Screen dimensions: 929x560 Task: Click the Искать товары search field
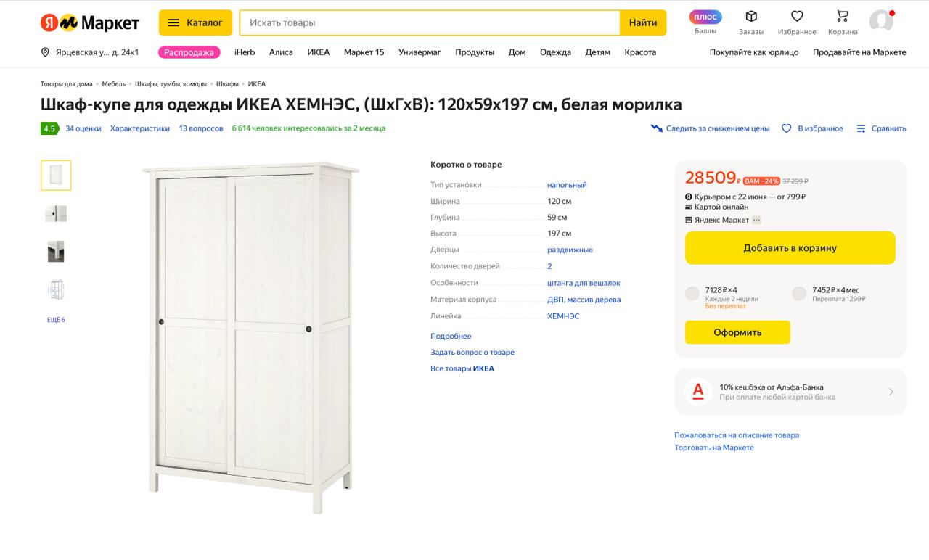(430, 22)
